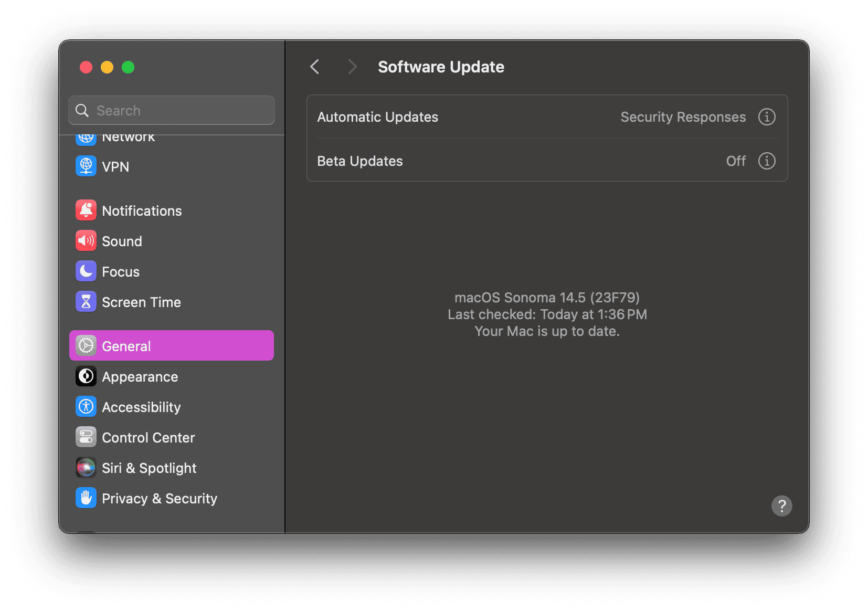Select the Sound speaker icon
Screen dimensions: 868x611
[86, 241]
